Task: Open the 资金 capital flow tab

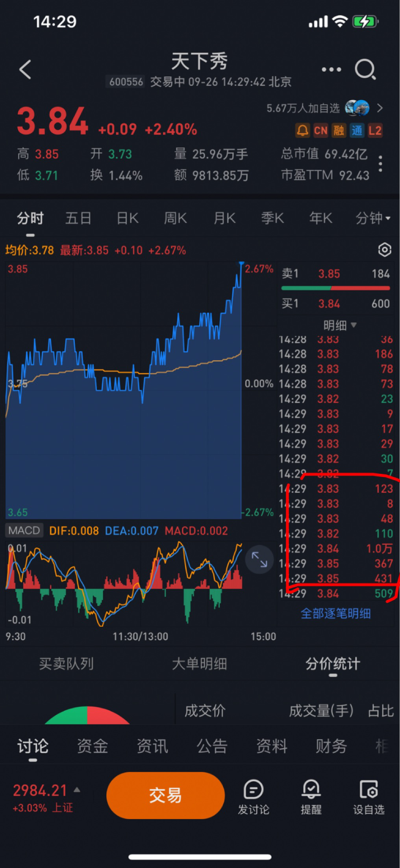Action: click(93, 746)
